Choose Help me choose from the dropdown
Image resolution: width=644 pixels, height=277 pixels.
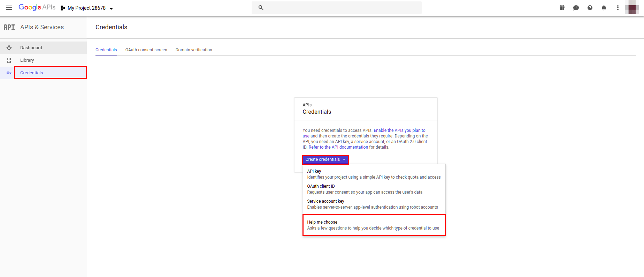pyautogui.click(x=374, y=225)
